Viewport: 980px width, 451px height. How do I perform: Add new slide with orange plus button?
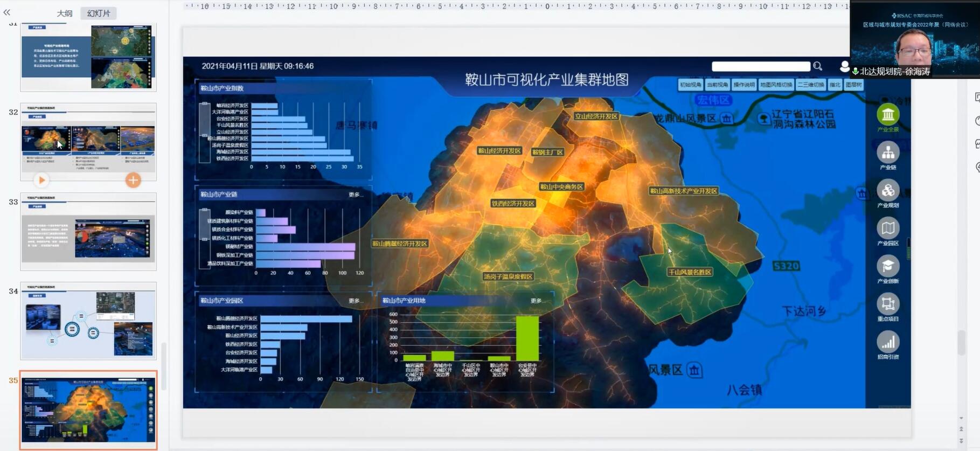pos(133,180)
